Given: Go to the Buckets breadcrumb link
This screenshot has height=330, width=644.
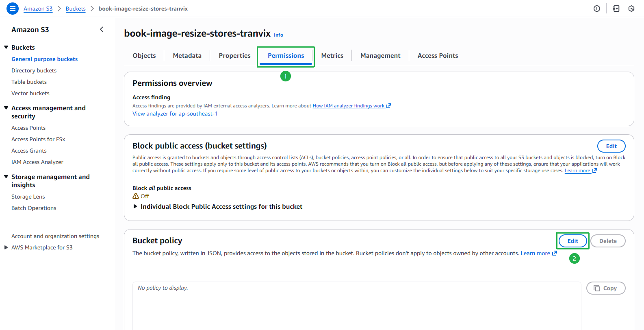Looking at the screenshot, I should (76, 9).
